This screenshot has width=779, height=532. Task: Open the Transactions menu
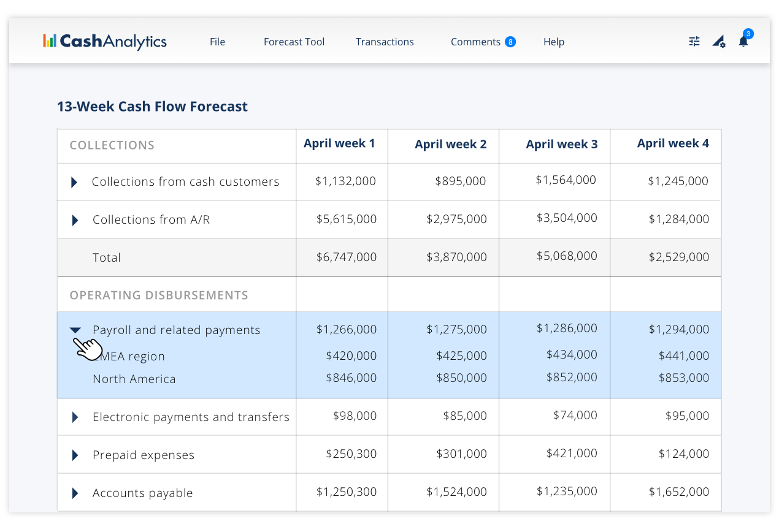coord(385,42)
